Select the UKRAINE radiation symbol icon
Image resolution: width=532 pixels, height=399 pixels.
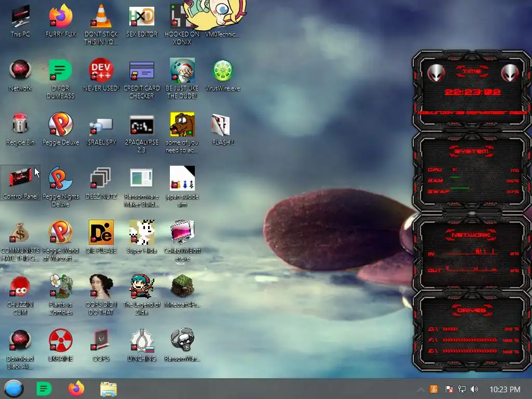tap(61, 345)
